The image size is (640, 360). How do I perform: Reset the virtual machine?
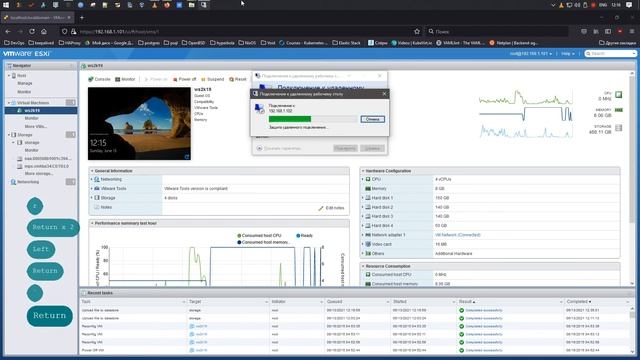238,79
